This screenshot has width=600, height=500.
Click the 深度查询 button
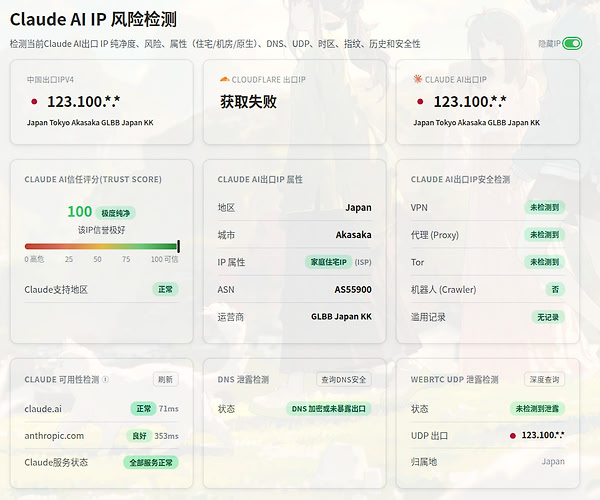click(545, 379)
